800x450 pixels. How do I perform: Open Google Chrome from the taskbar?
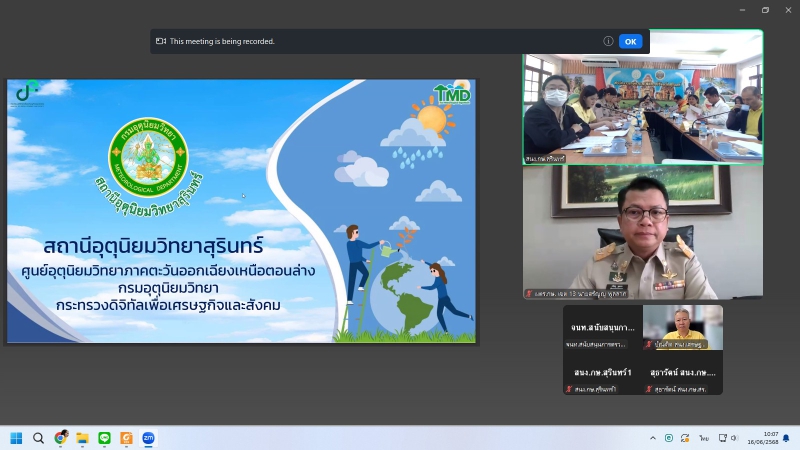pyautogui.click(x=61, y=438)
